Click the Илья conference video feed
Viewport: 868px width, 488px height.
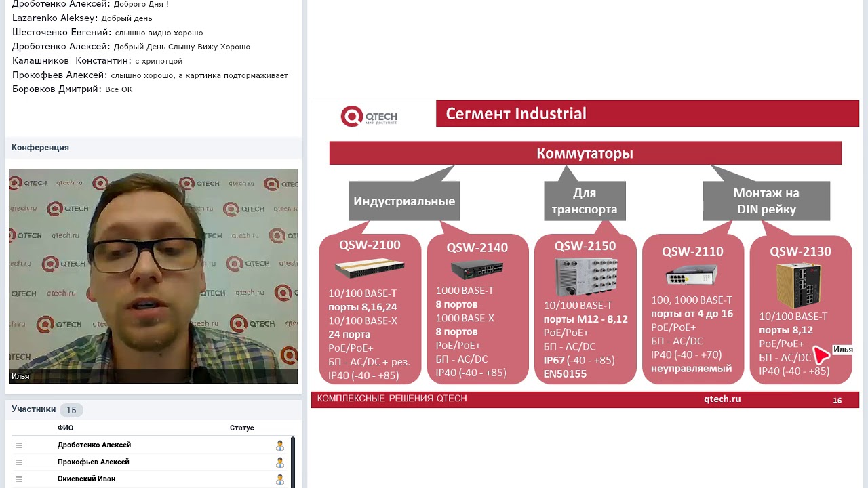tap(153, 276)
